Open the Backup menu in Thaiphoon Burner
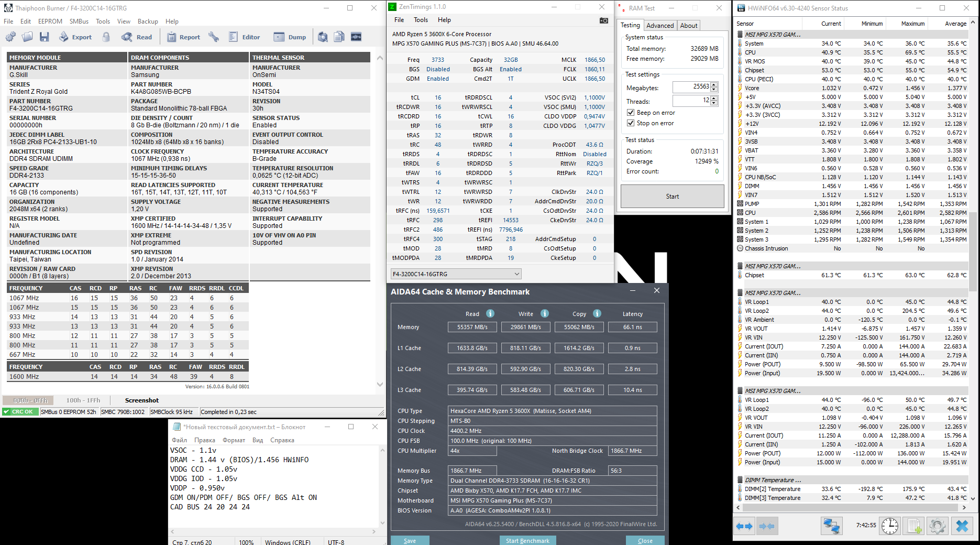The width and height of the screenshot is (980, 545). [148, 21]
